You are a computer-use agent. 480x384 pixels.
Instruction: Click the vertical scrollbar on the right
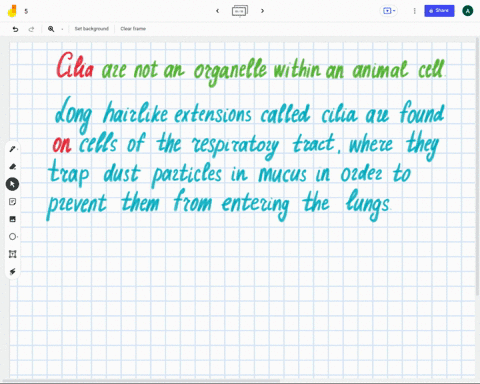[478, 167]
